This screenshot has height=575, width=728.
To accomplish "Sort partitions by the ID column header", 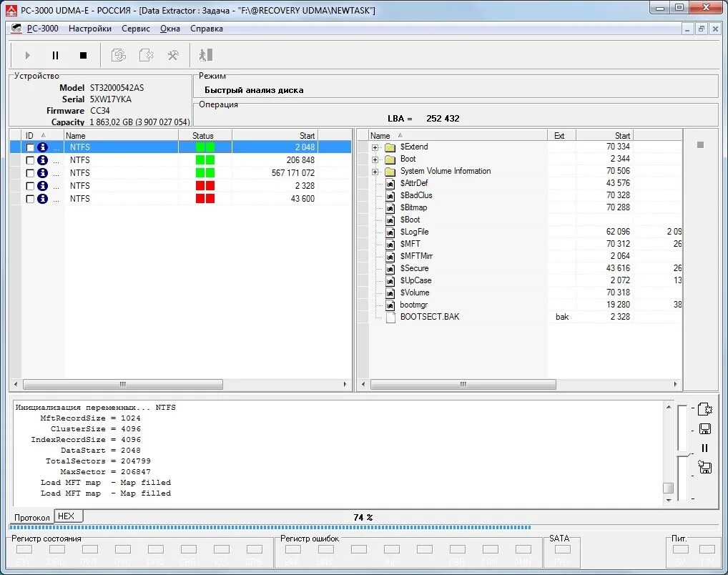I will coord(43,136).
